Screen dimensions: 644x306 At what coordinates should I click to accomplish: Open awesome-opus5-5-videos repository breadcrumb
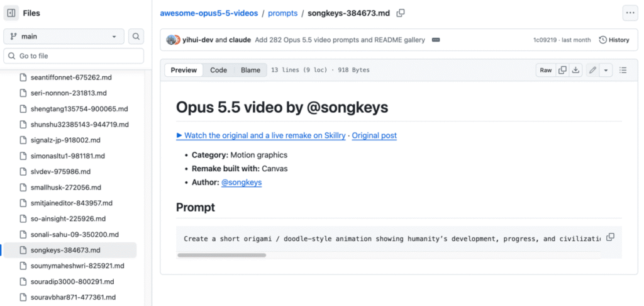pyautogui.click(x=209, y=13)
